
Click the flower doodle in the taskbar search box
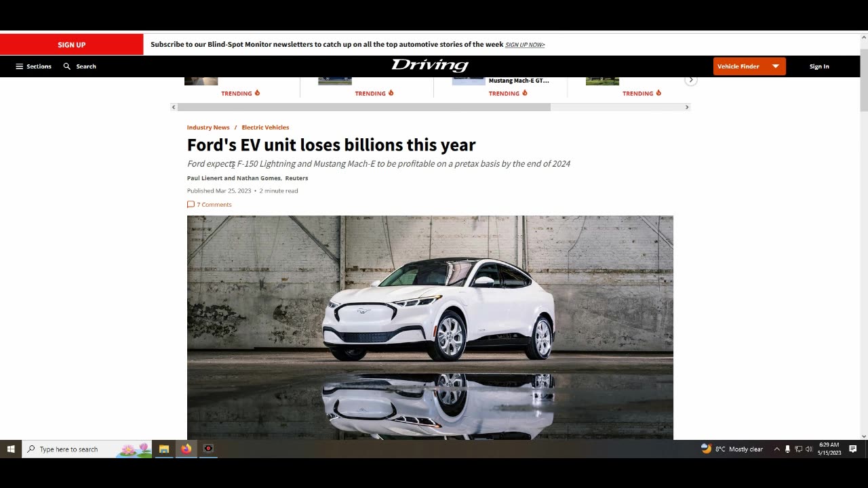pyautogui.click(x=135, y=449)
